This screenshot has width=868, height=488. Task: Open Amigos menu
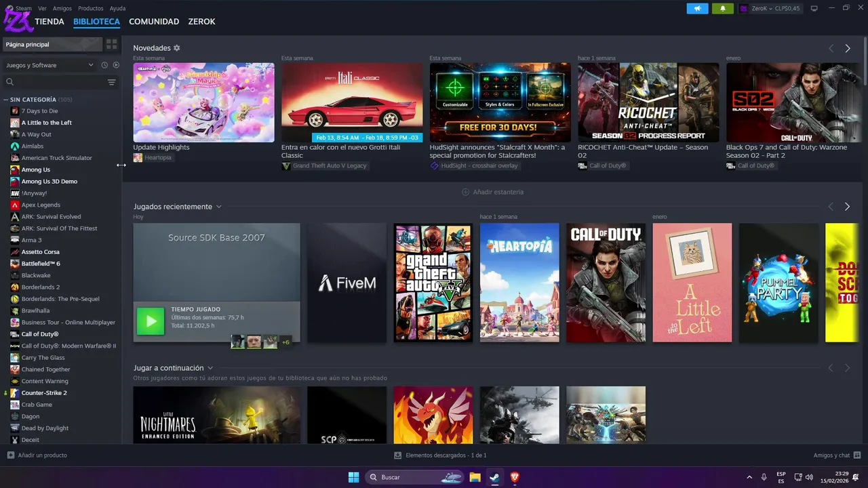(x=62, y=8)
